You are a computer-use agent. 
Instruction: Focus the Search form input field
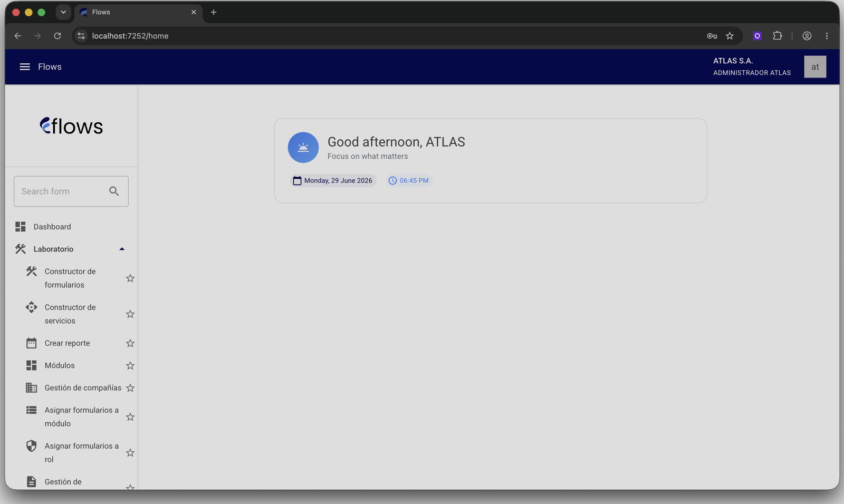pyautogui.click(x=61, y=191)
